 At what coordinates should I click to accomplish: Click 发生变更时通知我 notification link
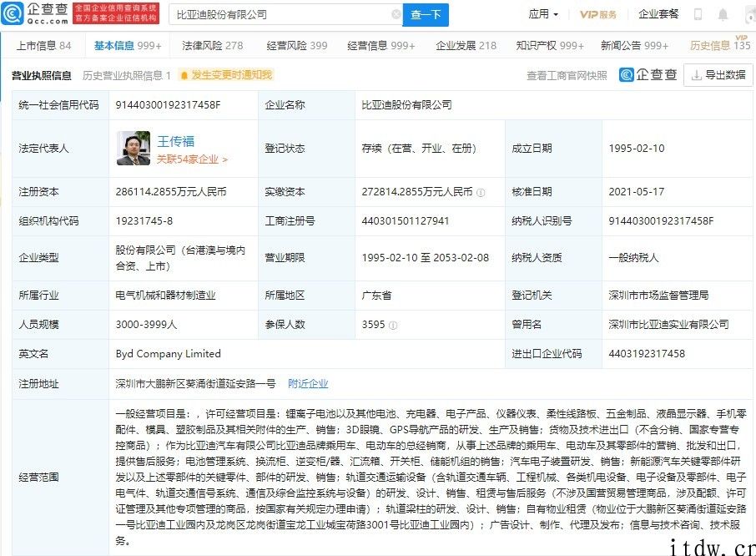pyautogui.click(x=226, y=75)
